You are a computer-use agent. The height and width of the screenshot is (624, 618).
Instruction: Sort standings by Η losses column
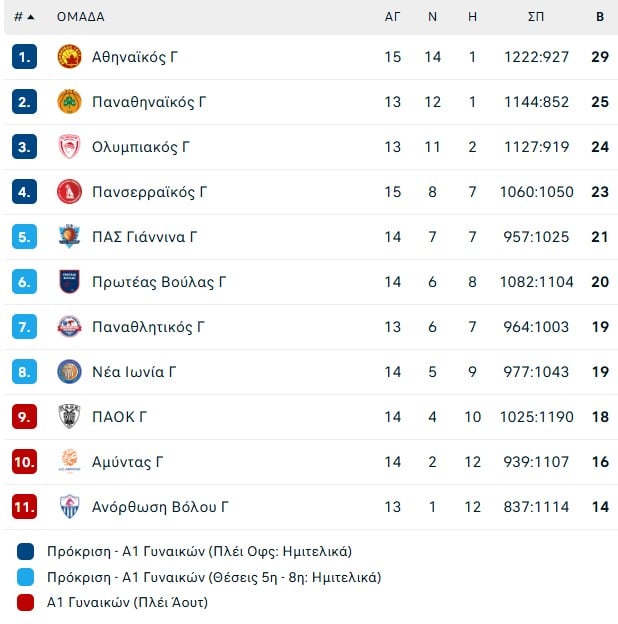pyautogui.click(x=473, y=17)
